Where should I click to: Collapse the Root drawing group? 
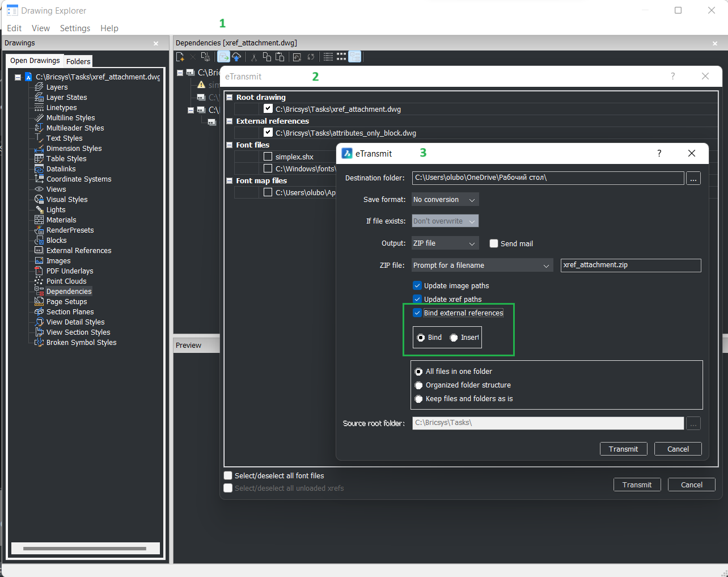click(230, 97)
